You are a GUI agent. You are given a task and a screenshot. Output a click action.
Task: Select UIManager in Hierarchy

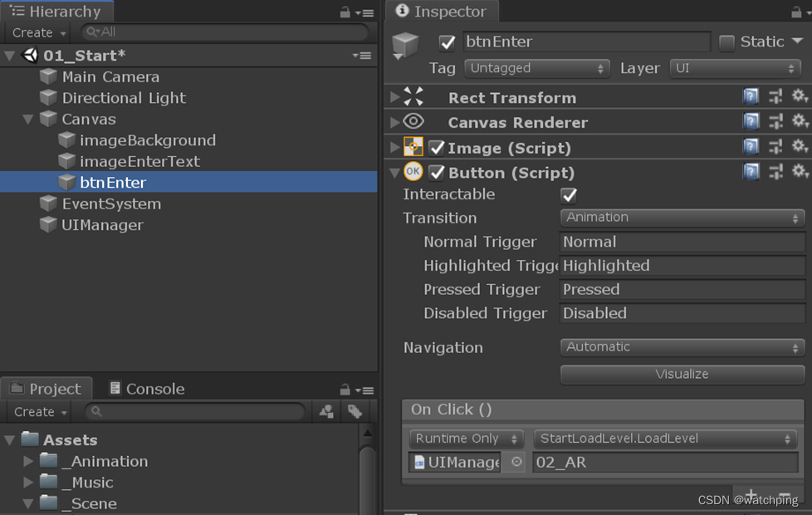[x=102, y=225]
